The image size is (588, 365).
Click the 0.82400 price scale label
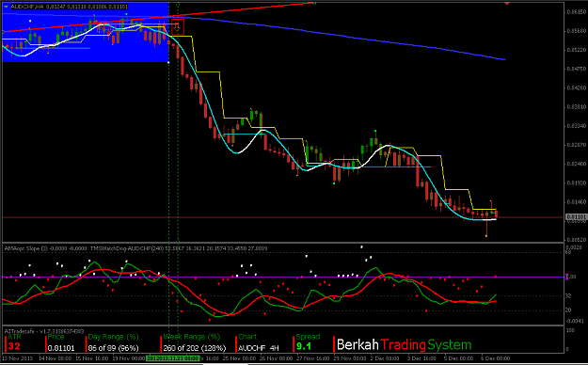(576, 164)
